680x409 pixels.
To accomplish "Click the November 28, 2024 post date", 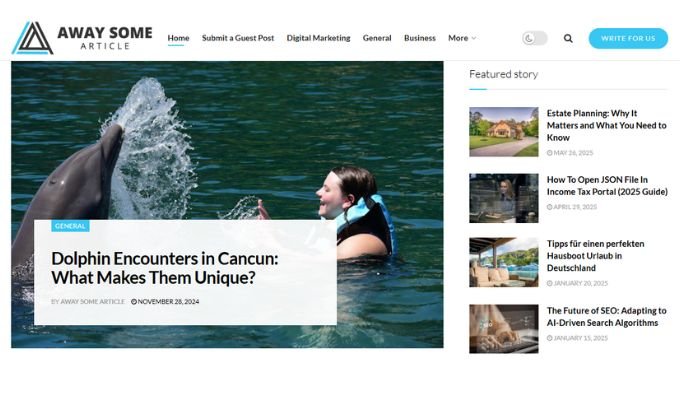I will click(165, 301).
